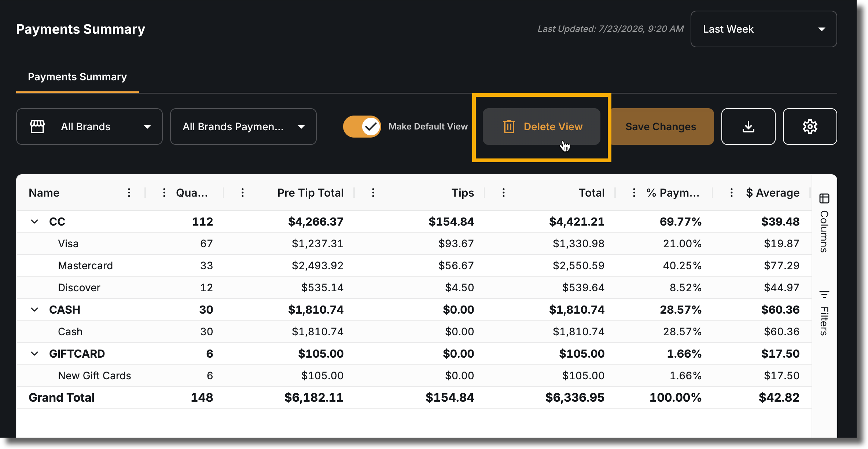This screenshot has height=449, width=868.
Task: Open the Pre Tip Total column menu icon
Action: click(243, 193)
